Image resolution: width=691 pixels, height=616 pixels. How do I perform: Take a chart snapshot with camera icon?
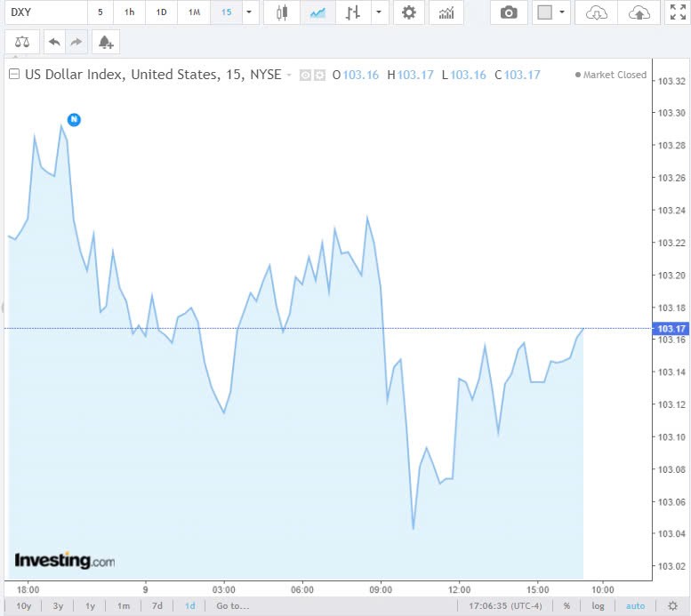(509, 12)
